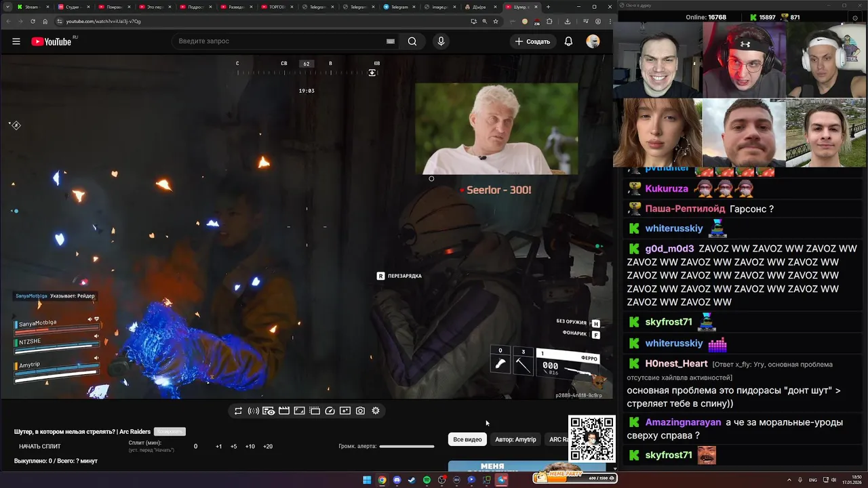868x488 pixels.
Task: Select the Все видео filter chip
Action: [x=467, y=439]
